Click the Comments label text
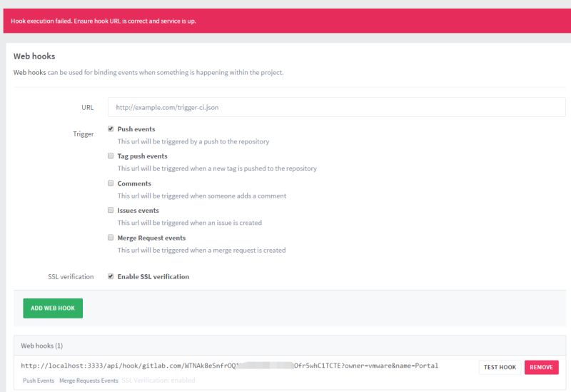This screenshot has height=392, width=571. pyautogui.click(x=134, y=184)
